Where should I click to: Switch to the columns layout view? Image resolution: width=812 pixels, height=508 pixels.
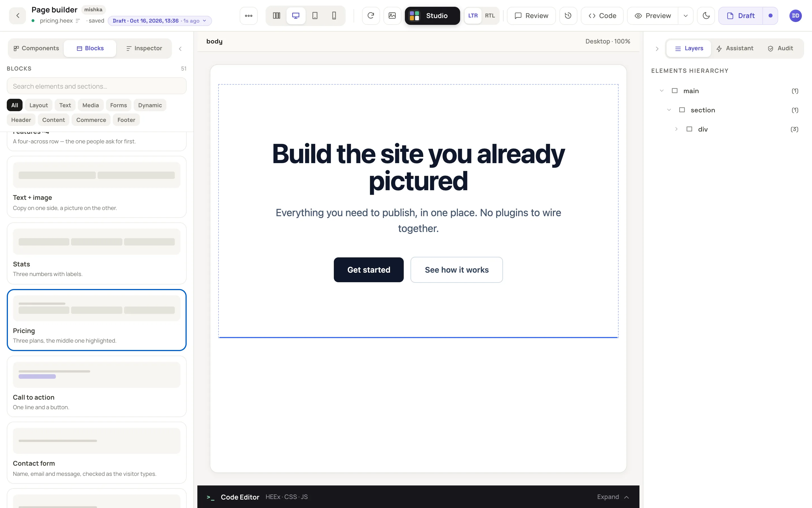[x=277, y=16]
